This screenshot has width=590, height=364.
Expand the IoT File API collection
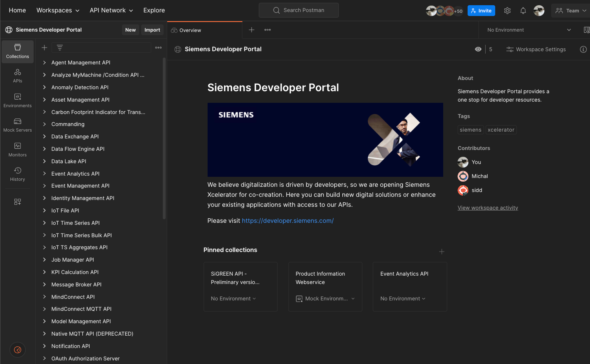coord(44,210)
